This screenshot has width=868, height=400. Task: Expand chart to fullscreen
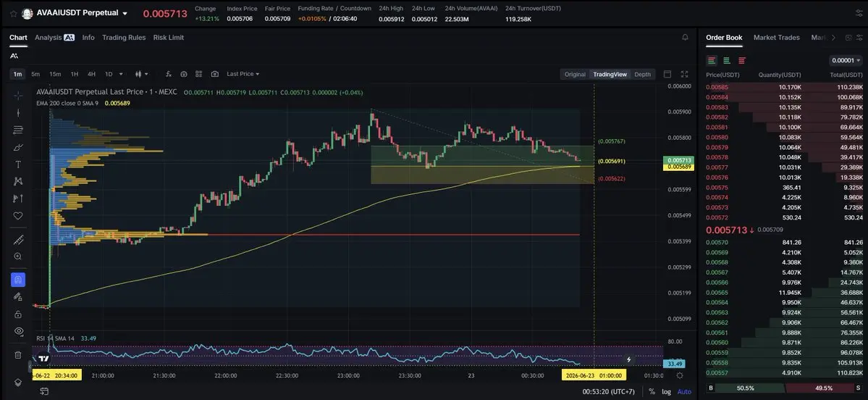point(684,74)
